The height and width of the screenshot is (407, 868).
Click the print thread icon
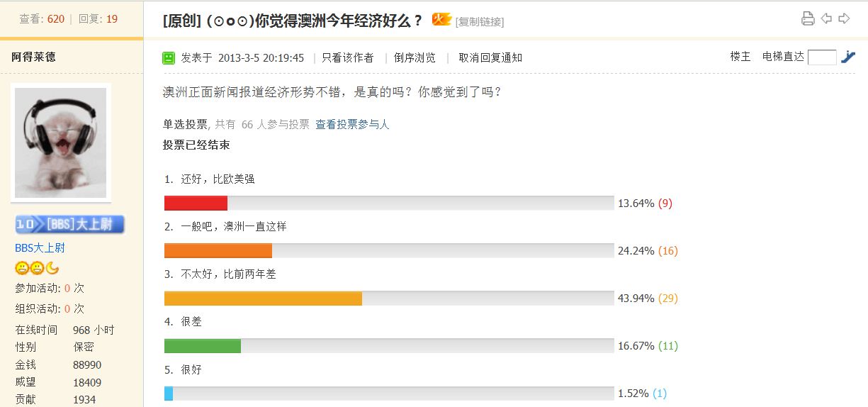[x=808, y=18]
